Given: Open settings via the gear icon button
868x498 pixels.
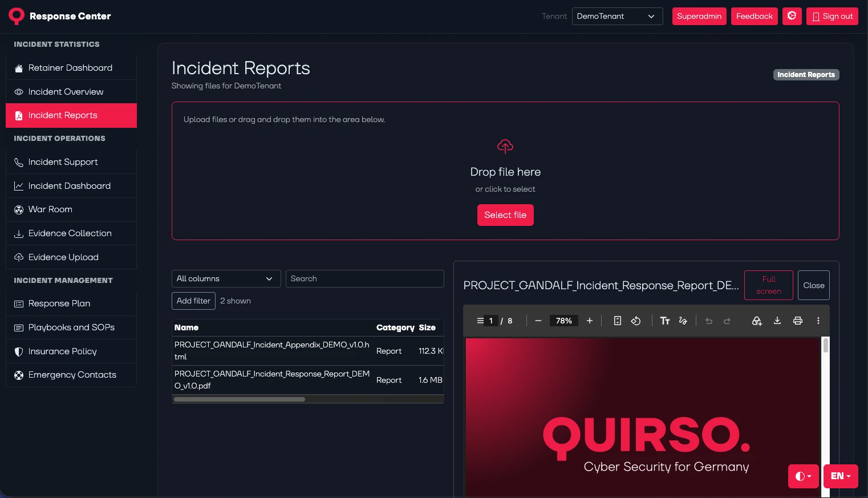Looking at the screenshot, I should coord(792,16).
